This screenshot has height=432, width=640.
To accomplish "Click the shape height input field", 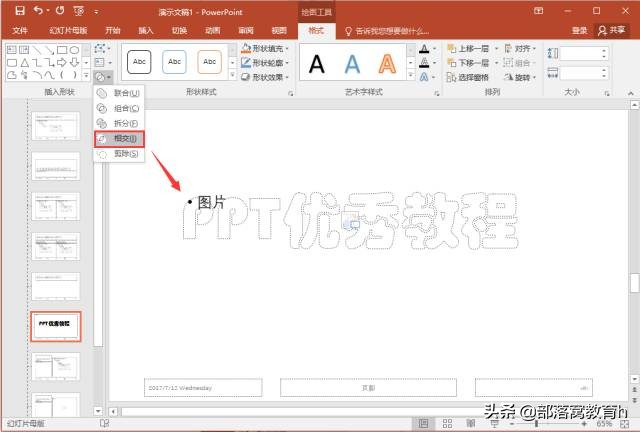I will [580, 53].
